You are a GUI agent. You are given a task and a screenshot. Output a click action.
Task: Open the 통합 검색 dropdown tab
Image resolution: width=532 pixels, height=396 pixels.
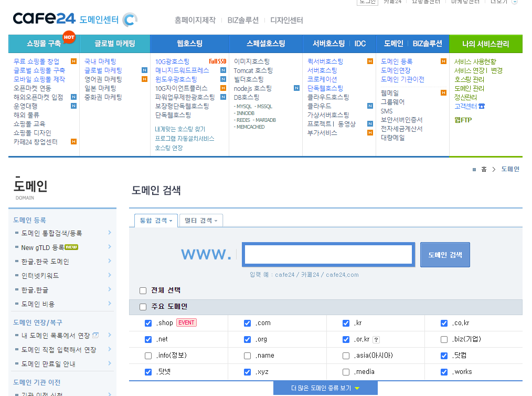[156, 221]
